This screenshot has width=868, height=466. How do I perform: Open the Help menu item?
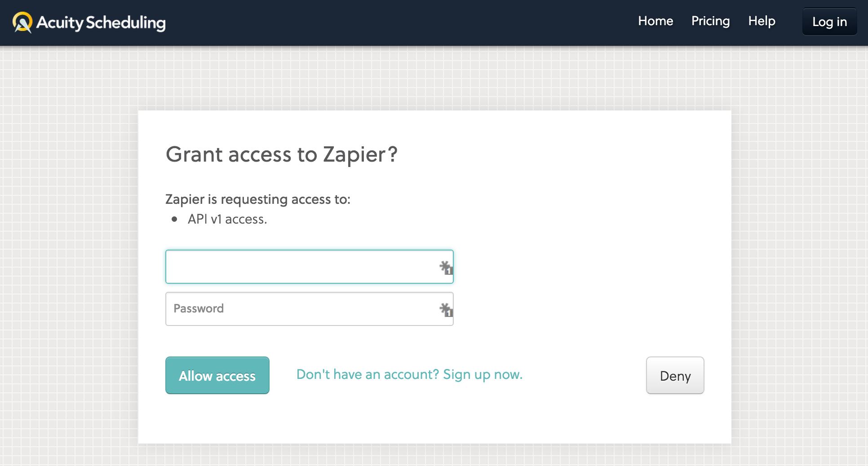(x=762, y=21)
